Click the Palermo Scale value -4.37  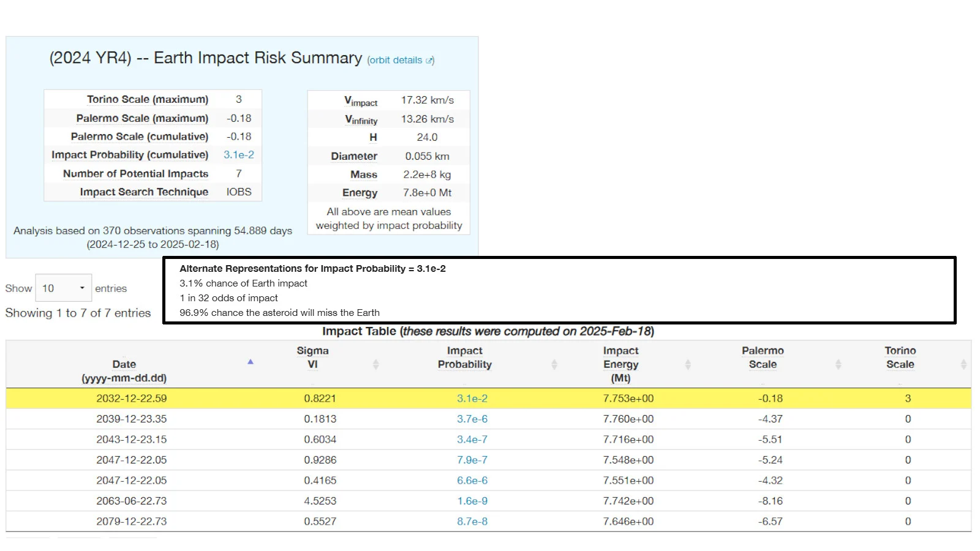[771, 419]
